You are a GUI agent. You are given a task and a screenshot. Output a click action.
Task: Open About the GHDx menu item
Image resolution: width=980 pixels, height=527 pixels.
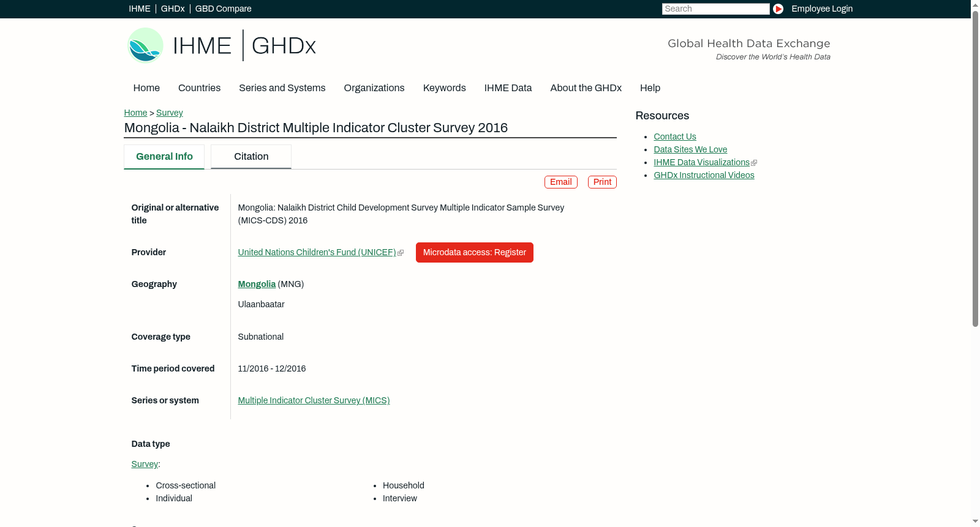click(586, 88)
